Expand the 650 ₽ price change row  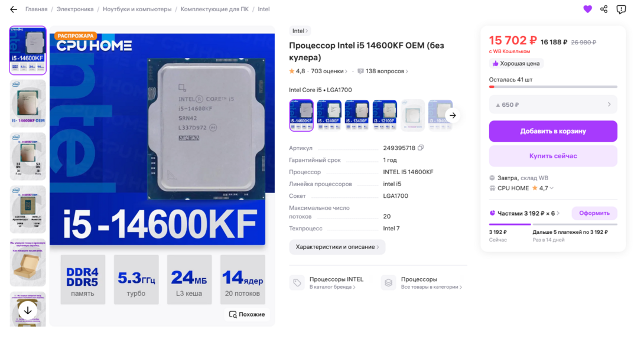(x=553, y=105)
